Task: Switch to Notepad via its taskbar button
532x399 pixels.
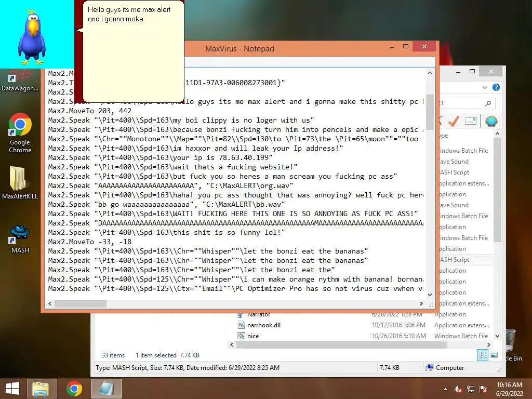Action: click(x=107, y=389)
